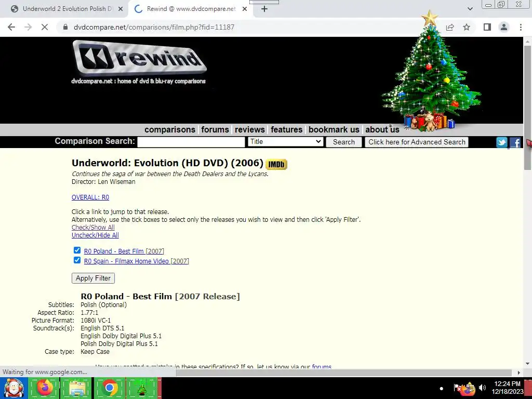The height and width of the screenshot is (399, 532).
Task: Open the comparisons menu
Action: [170, 129]
